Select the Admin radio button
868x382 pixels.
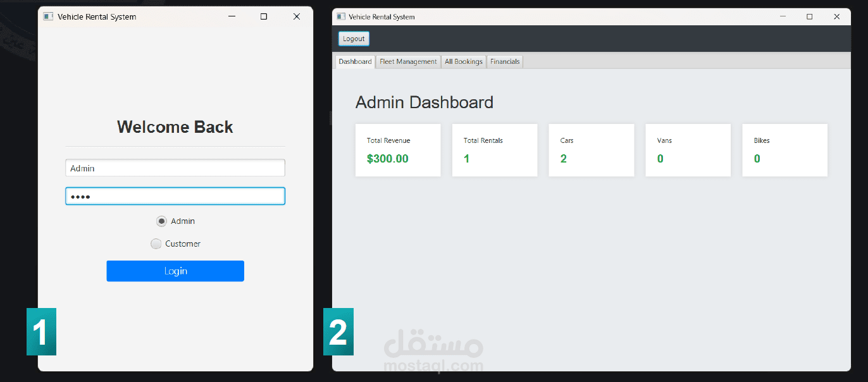[161, 221]
